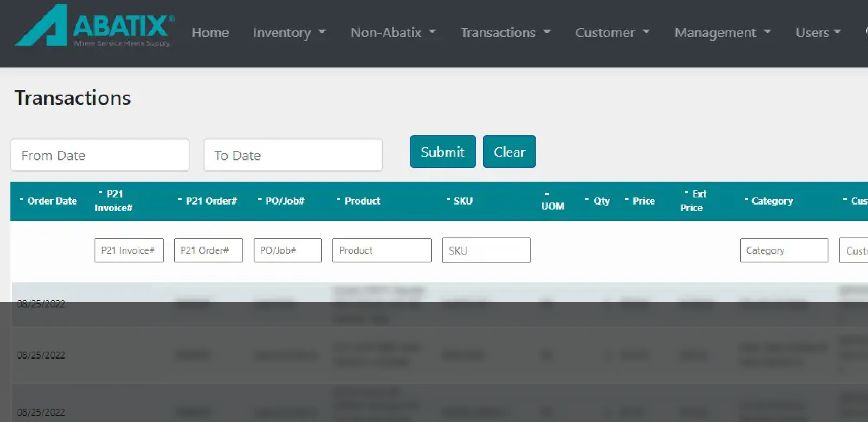Expand the Non-Abatix dropdown menu

point(393,32)
